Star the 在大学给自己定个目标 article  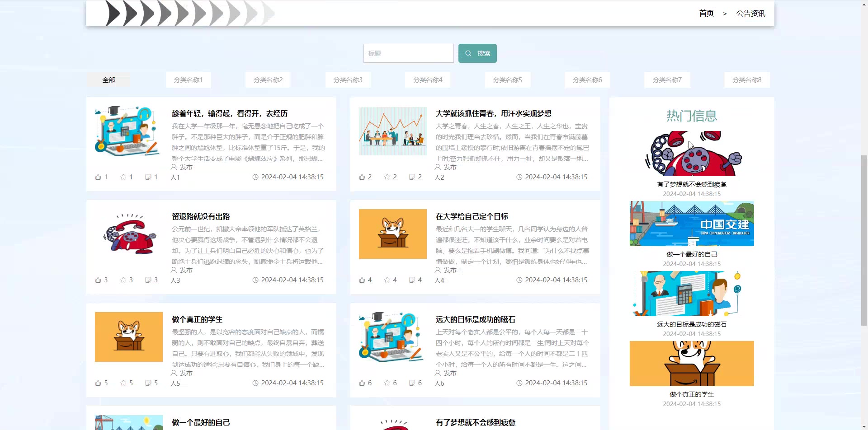click(387, 280)
